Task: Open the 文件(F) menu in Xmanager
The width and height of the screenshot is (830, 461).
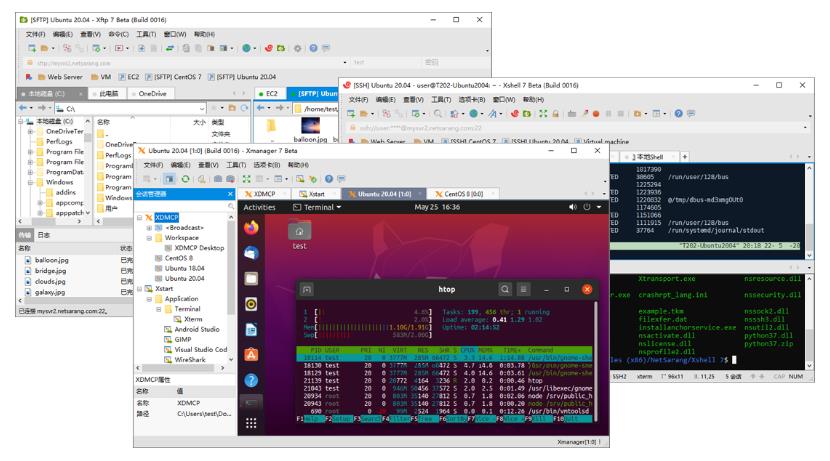Action: 154,165
